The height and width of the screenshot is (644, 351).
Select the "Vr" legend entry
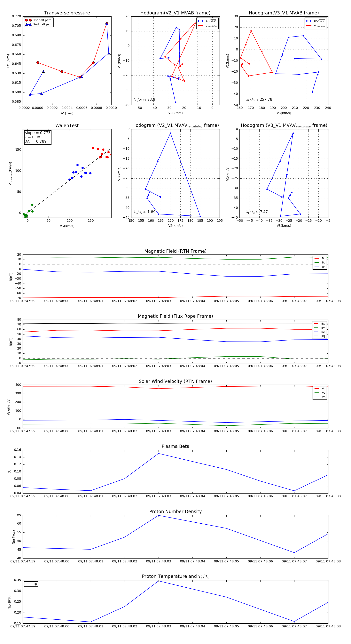click(x=320, y=389)
